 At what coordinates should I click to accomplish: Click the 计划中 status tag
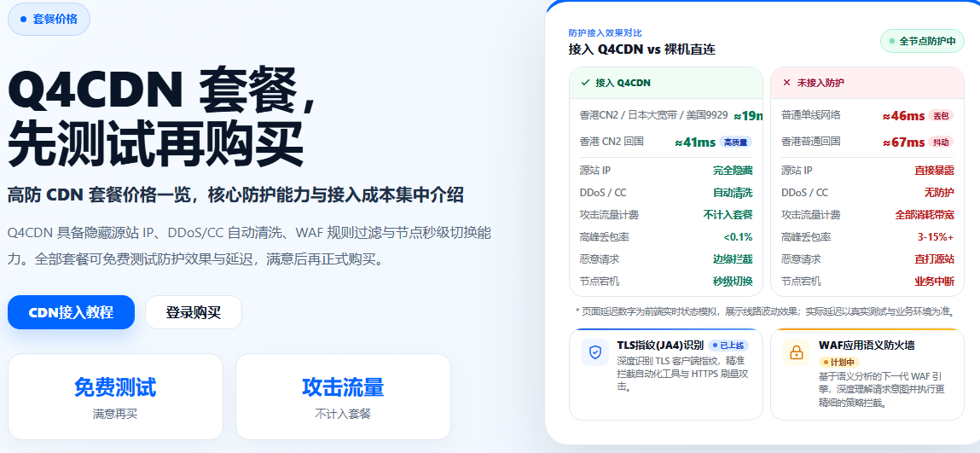click(x=838, y=363)
